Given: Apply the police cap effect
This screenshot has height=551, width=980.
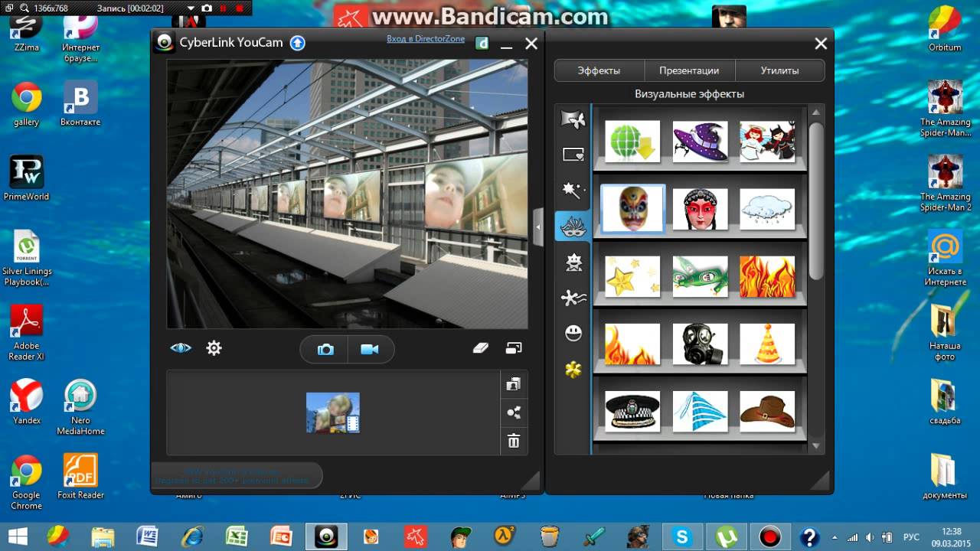Looking at the screenshot, I should [x=632, y=411].
